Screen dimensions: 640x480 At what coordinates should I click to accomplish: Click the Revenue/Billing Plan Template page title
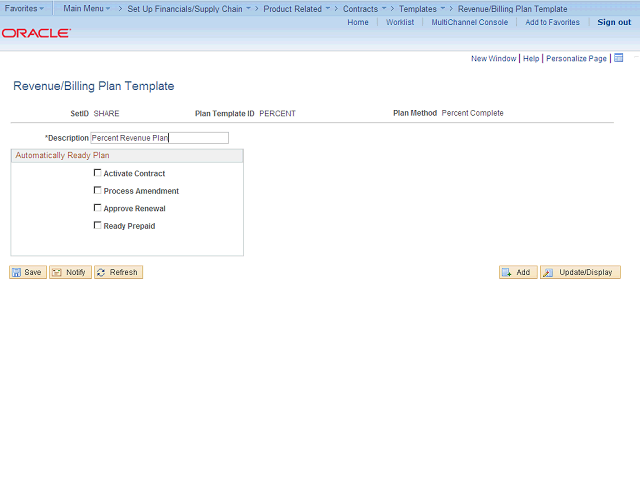pos(93,86)
